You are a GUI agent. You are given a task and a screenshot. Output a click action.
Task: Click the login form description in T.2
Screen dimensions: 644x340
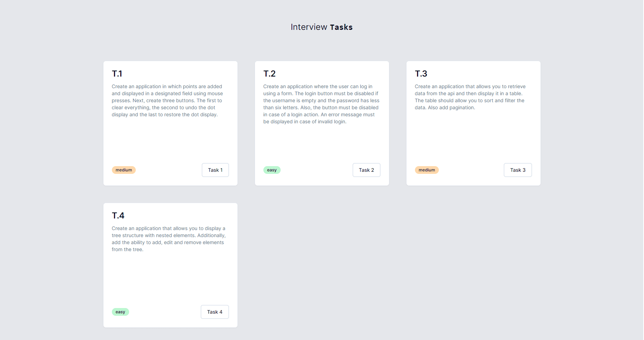(x=321, y=104)
